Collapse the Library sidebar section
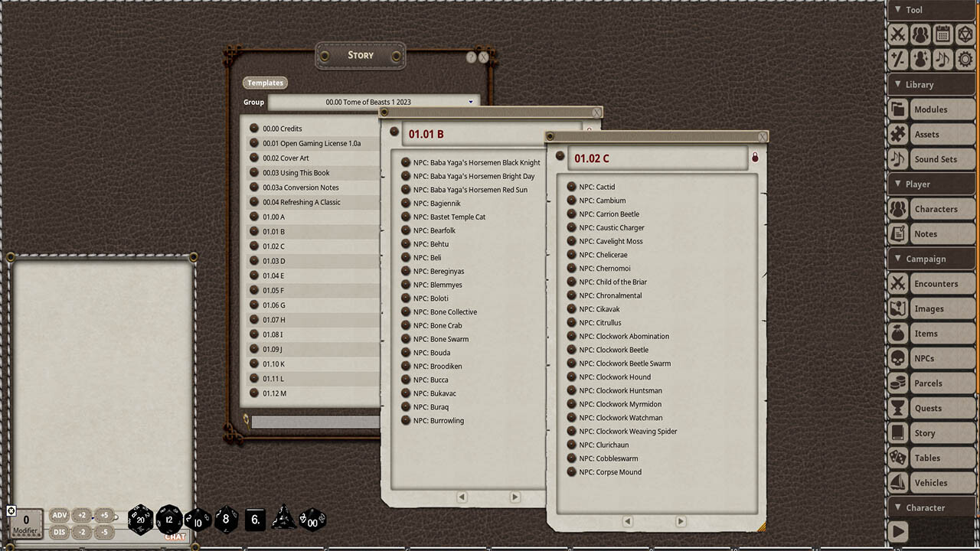The image size is (980, 551). click(898, 84)
